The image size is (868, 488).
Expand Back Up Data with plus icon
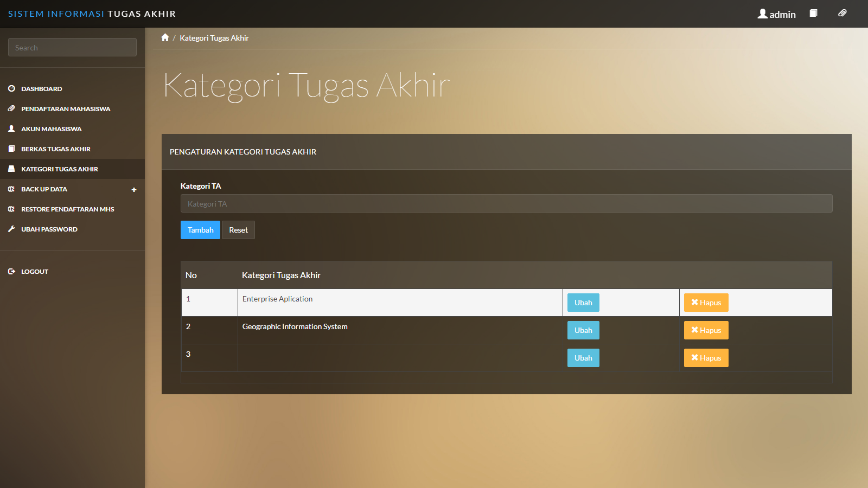click(134, 190)
